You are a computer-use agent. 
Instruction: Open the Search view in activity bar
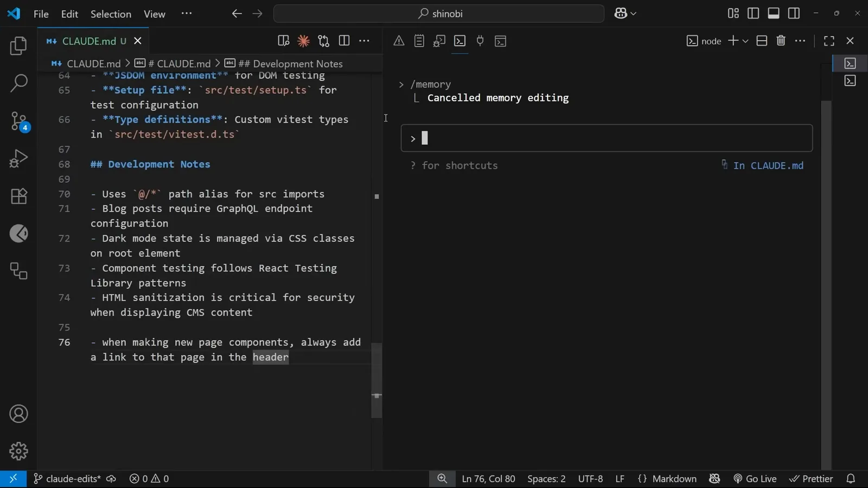(x=18, y=84)
